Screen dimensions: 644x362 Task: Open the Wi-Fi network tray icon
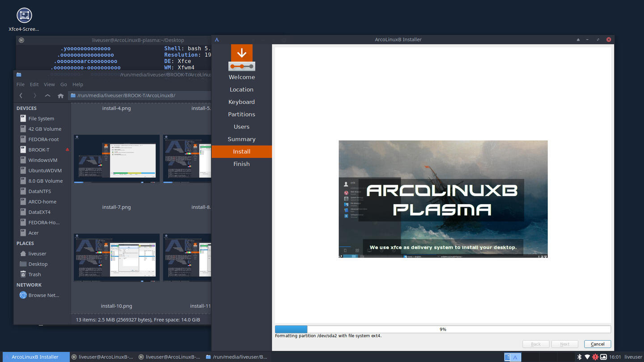pyautogui.click(x=587, y=357)
